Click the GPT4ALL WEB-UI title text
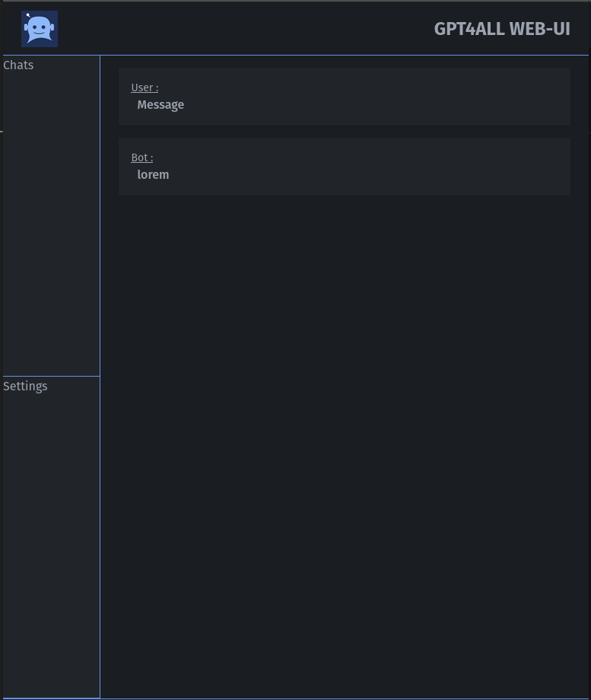 coord(502,29)
